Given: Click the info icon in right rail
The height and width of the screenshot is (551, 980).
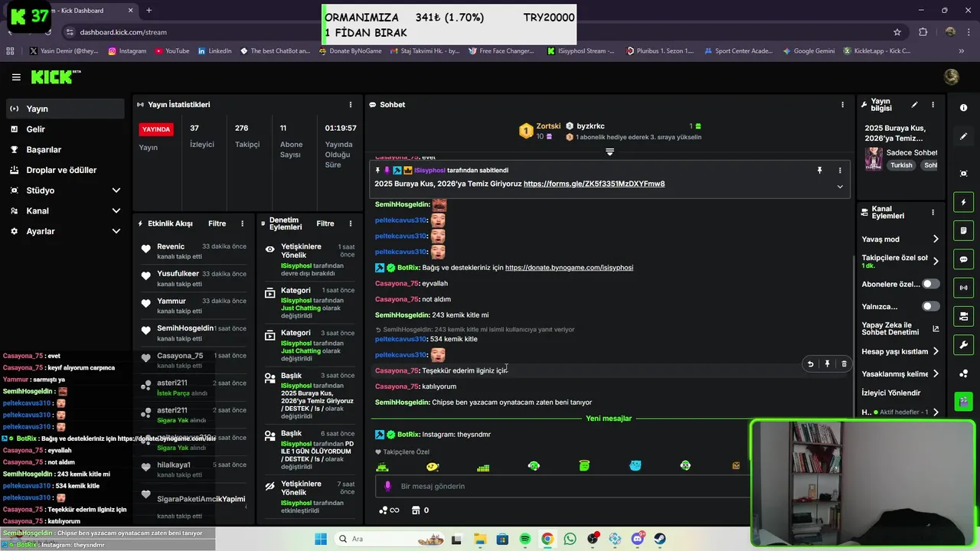Looking at the screenshot, I should point(963,108).
